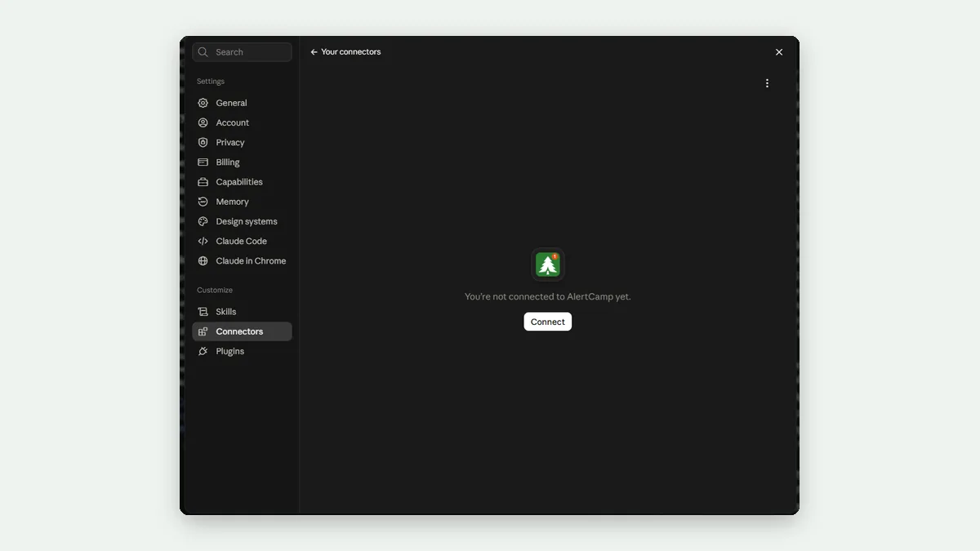Viewport: 980px width, 551px height.
Task: Click the Connectors icon in sidebar
Action: click(x=203, y=331)
